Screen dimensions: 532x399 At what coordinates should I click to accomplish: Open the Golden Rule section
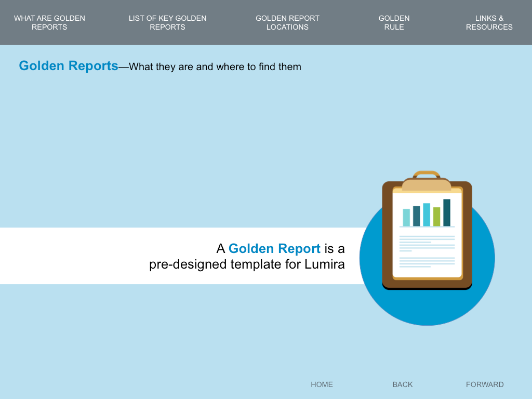pos(394,23)
